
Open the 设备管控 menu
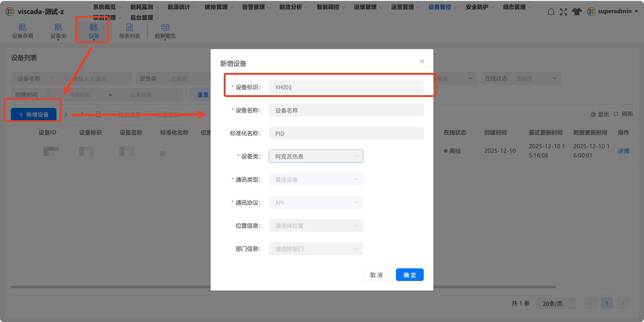(442, 7)
